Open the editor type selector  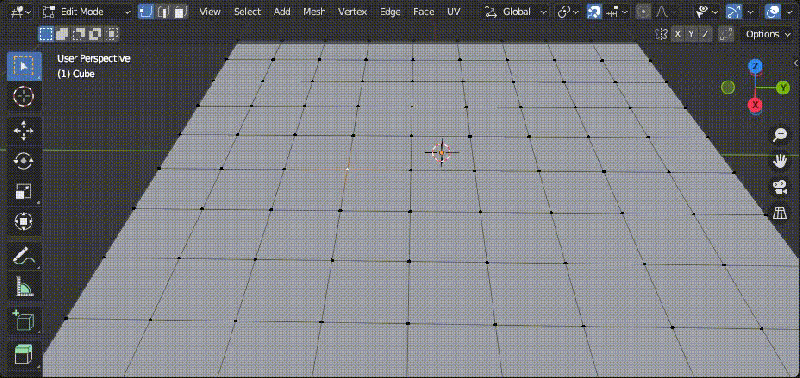coord(20,11)
